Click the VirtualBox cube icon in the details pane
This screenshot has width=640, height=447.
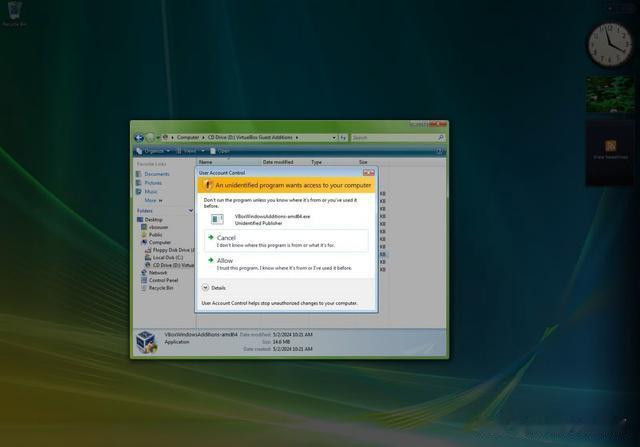click(x=147, y=342)
